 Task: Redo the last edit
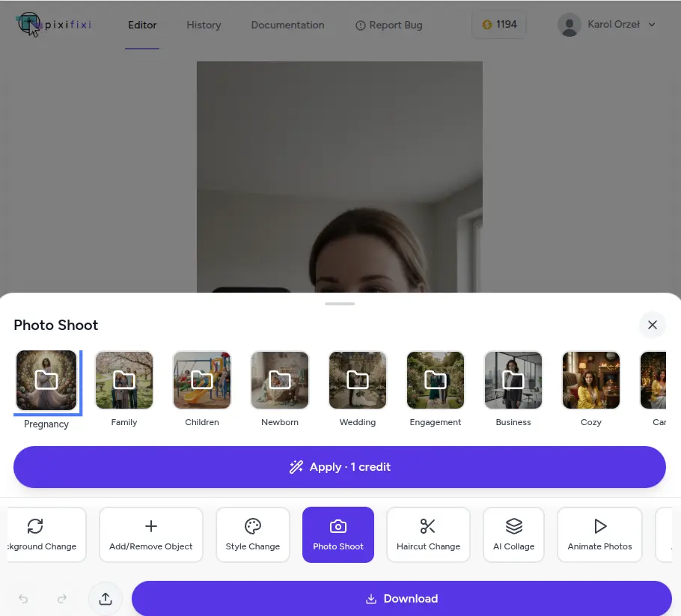[62, 599]
